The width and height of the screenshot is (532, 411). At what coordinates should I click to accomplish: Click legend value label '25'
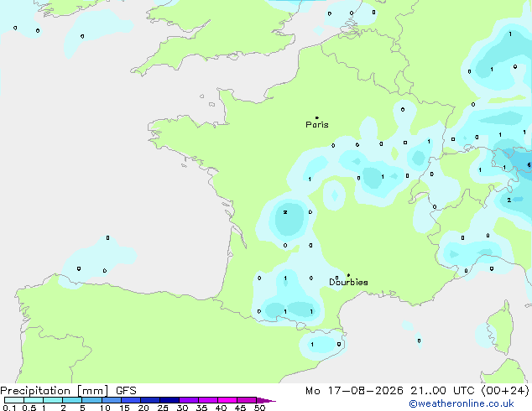(163, 408)
